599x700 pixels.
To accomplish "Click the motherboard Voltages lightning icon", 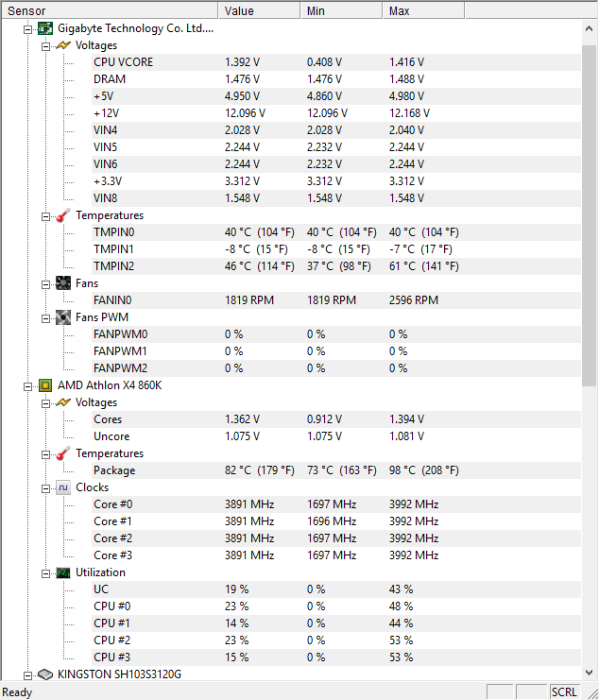I will tap(63, 45).
